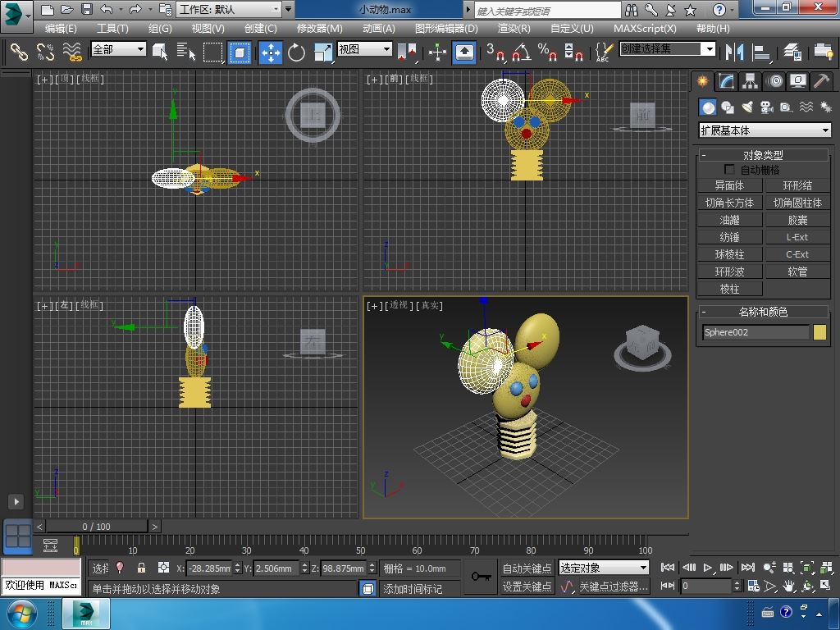Toggle Window/Crossing selection mode
The width and height of the screenshot is (840, 630).
240,52
